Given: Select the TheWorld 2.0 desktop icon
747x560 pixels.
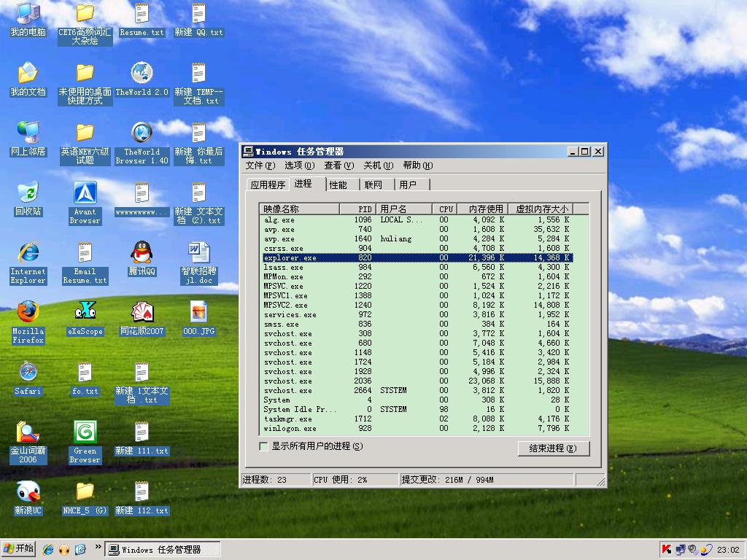Looking at the screenshot, I should click(x=142, y=79).
